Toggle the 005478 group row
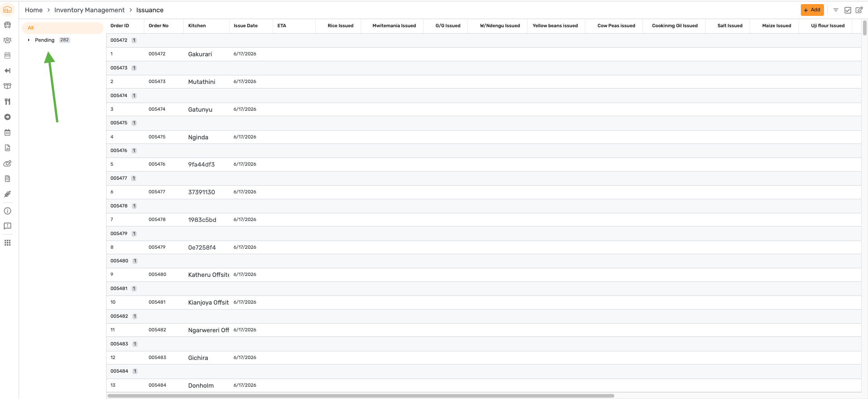This screenshot has height=399, width=868. coord(484,206)
